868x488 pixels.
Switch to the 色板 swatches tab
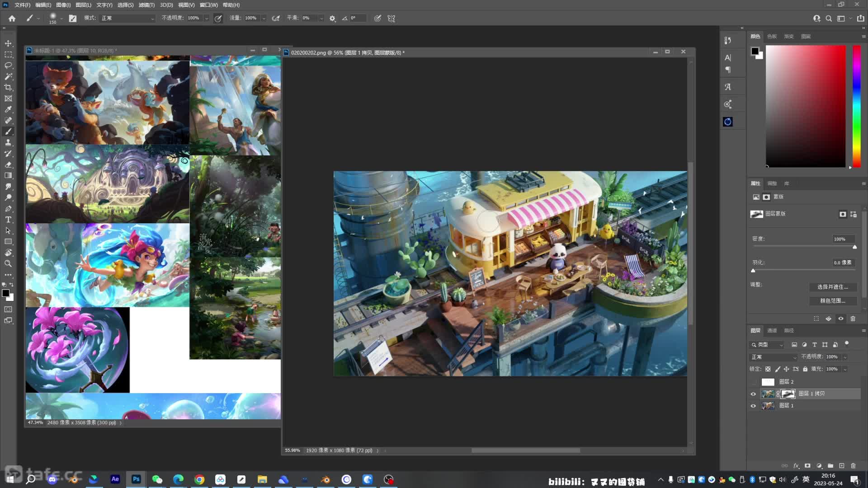pos(772,36)
